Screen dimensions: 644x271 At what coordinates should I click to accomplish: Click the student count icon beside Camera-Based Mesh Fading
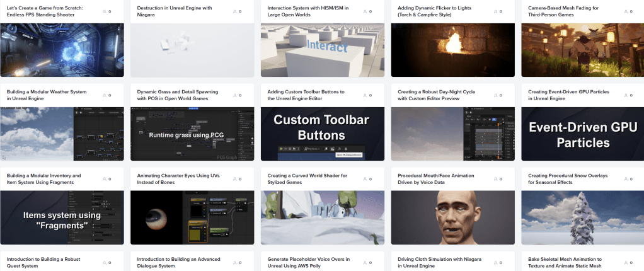(626, 11)
